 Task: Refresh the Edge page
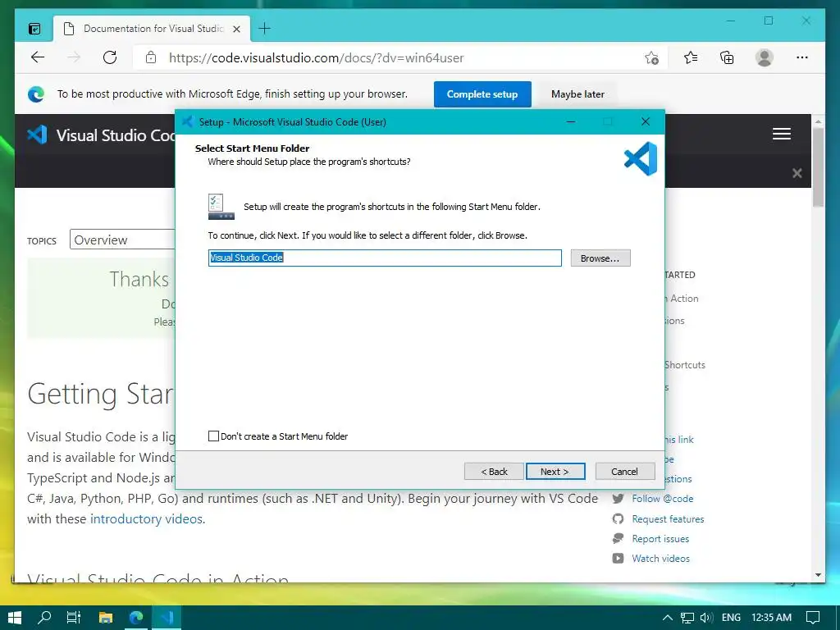click(x=110, y=57)
